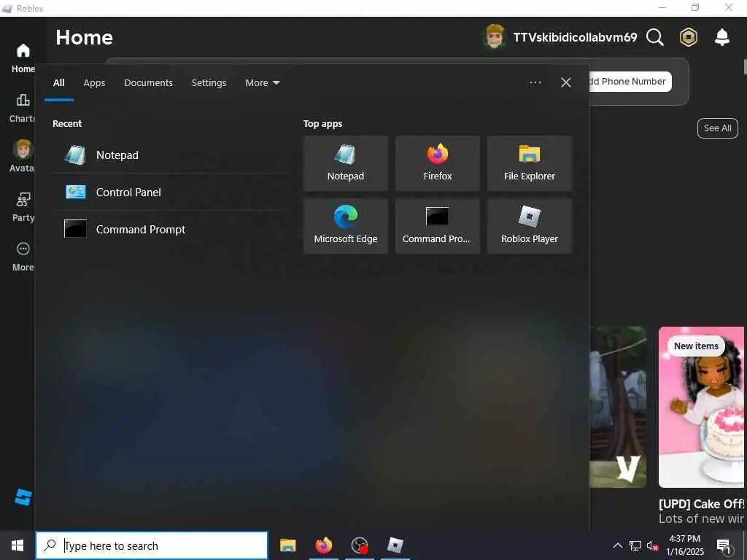Switch to the Apps search tab
747x560 pixels.
point(94,83)
